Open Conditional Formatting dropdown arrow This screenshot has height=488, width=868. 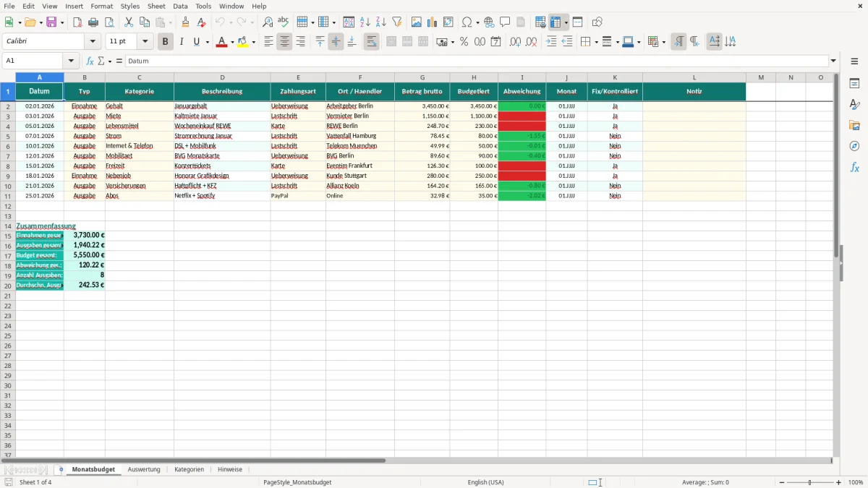tap(663, 42)
